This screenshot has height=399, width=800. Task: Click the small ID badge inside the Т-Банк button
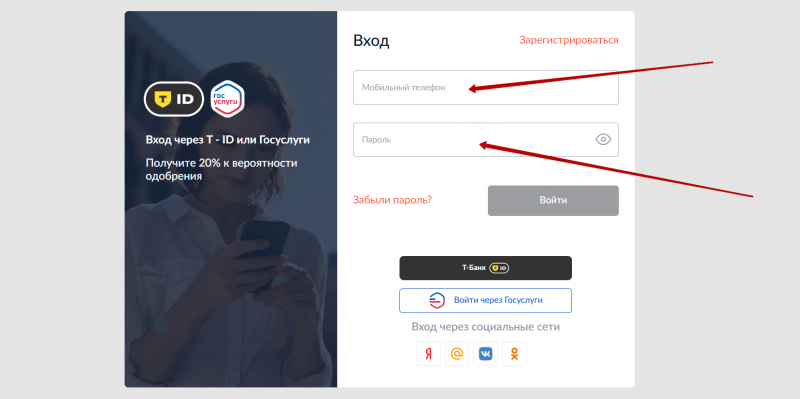(500, 268)
